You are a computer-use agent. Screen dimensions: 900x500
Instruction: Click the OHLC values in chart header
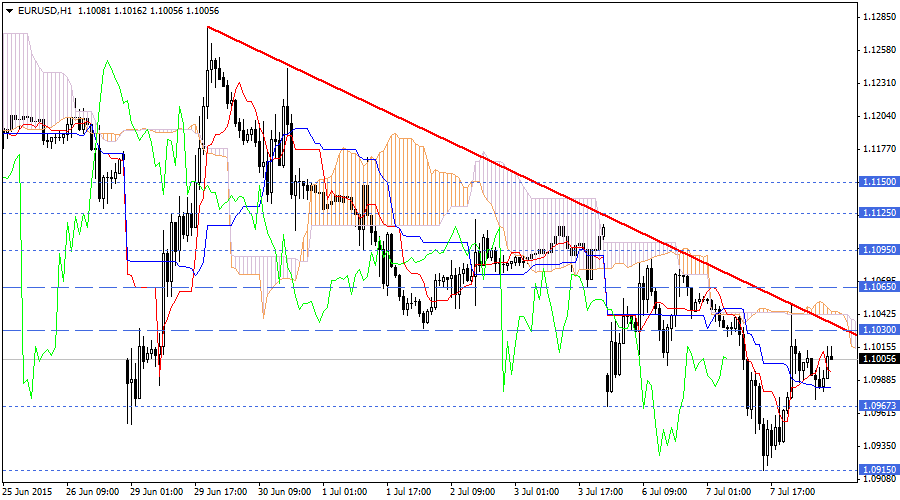point(148,11)
